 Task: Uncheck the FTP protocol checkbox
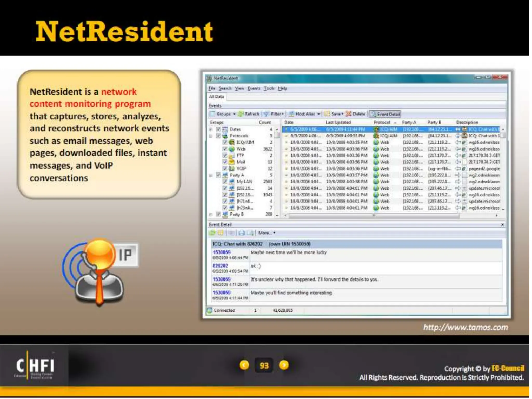225,155
